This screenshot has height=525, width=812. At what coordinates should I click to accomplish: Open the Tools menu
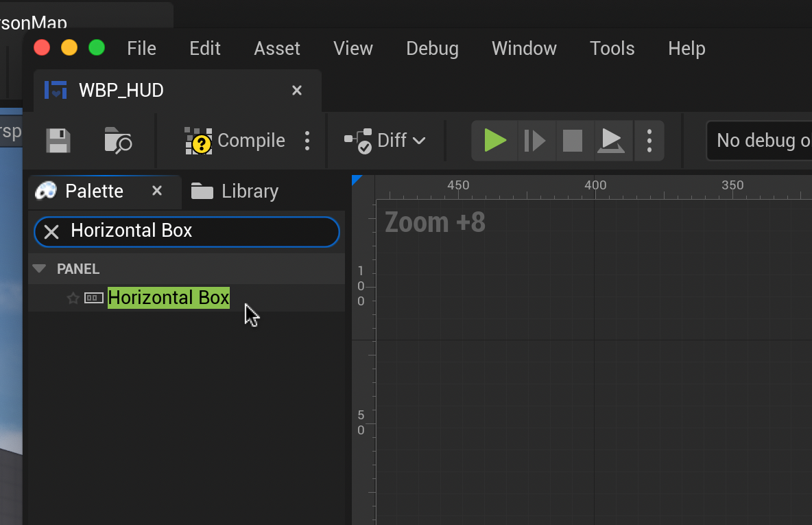coord(612,49)
